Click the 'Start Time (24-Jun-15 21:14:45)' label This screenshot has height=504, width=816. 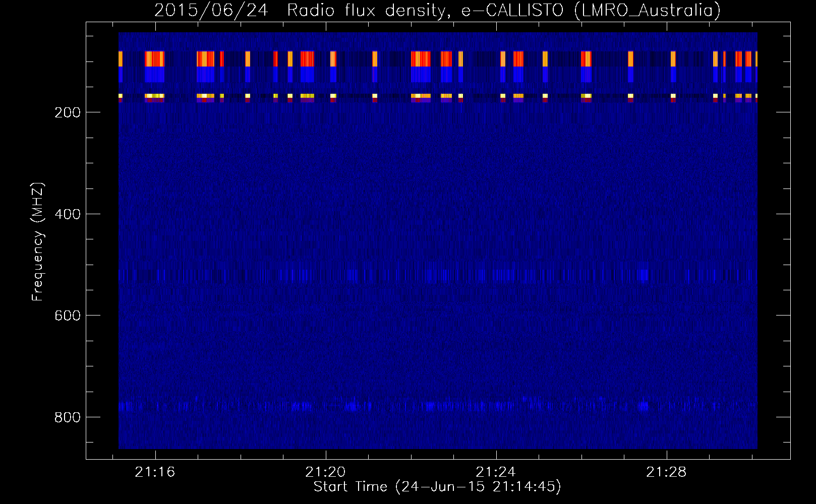click(x=437, y=487)
